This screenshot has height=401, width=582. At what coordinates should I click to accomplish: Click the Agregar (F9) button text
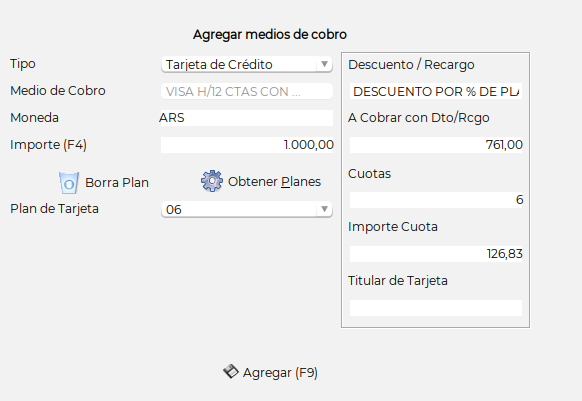point(280,372)
